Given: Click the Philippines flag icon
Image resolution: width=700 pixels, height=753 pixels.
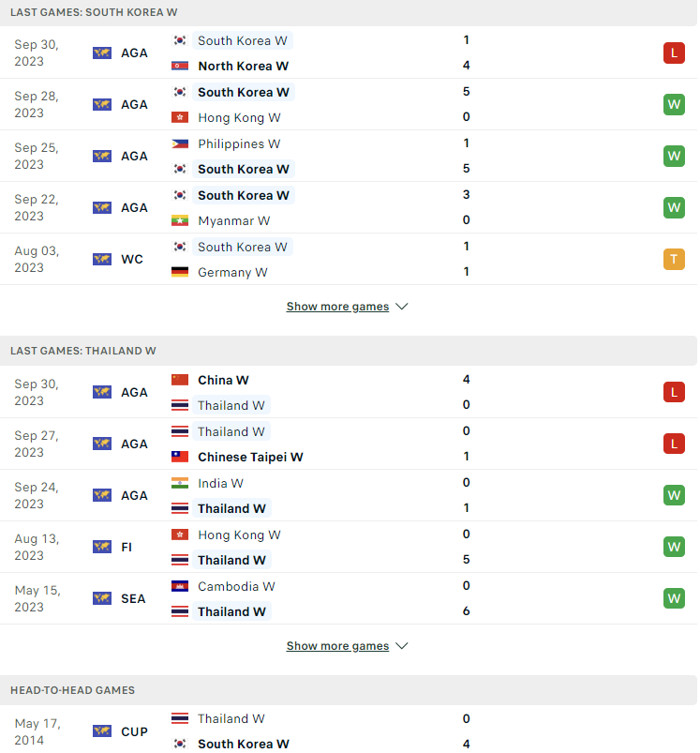Looking at the screenshot, I should [180, 143].
